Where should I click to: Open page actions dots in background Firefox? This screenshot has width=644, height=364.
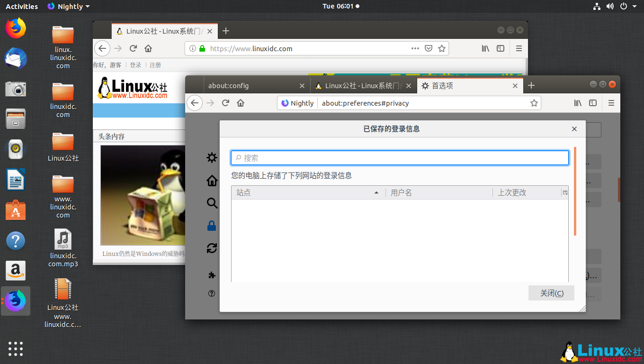(415, 48)
